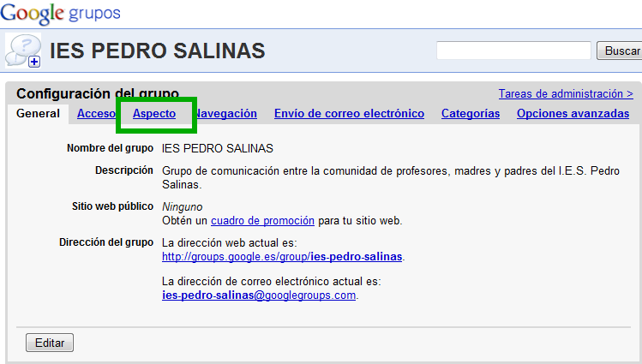Select the Categorías tab

(x=471, y=114)
